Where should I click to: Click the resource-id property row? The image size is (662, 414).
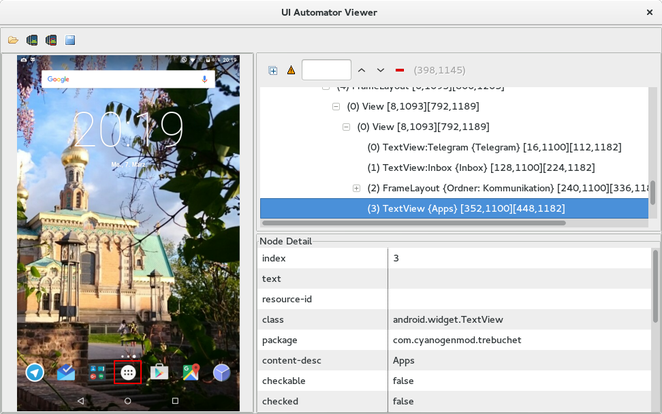(454, 299)
